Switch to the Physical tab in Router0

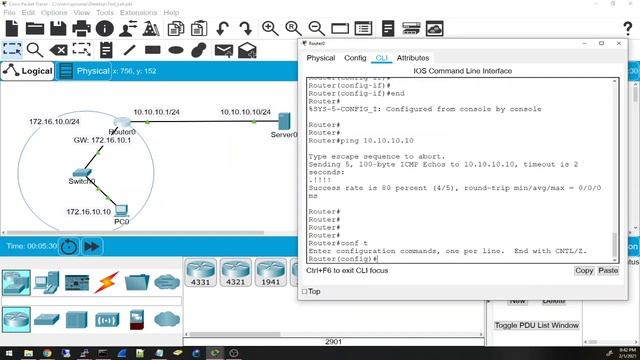(321, 58)
